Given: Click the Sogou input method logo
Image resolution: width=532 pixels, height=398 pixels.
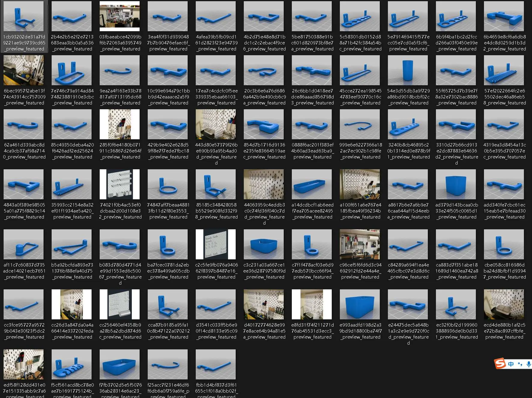Looking at the screenshot, I should tap(500, 363).
